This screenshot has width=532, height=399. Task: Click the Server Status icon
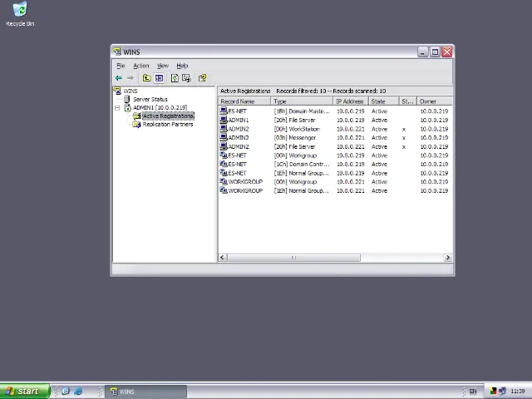[127, 99]
